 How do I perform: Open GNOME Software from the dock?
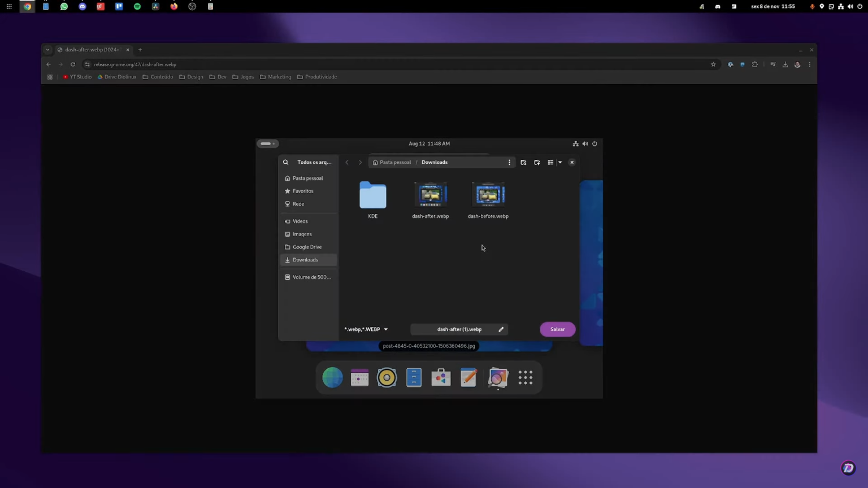coord(441,377)
